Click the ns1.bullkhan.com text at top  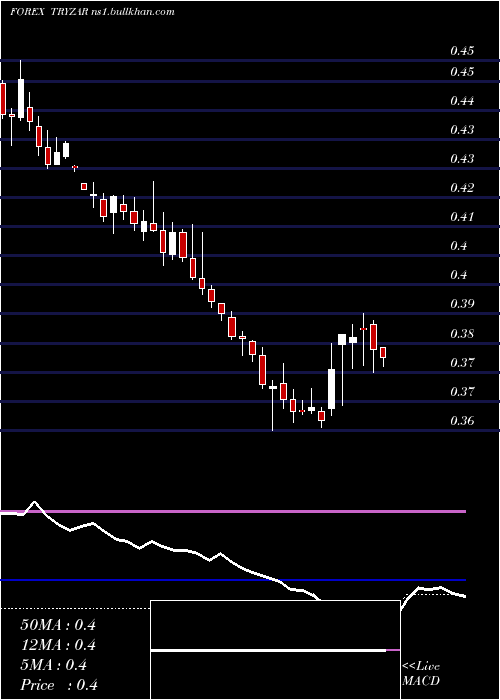pos(135,12)
